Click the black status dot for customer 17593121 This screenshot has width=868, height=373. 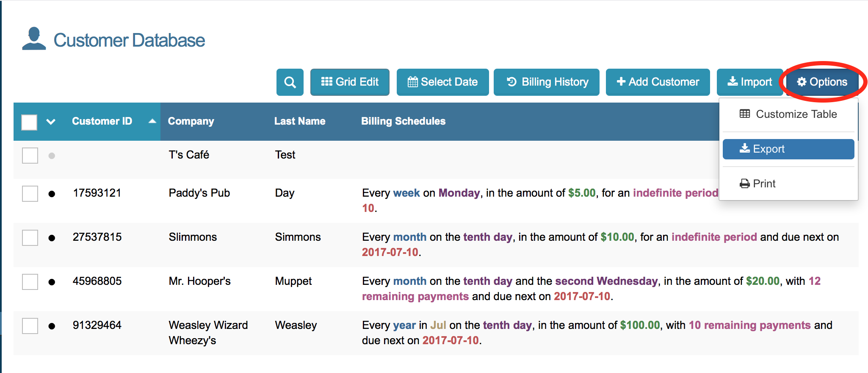click(52, 194)
